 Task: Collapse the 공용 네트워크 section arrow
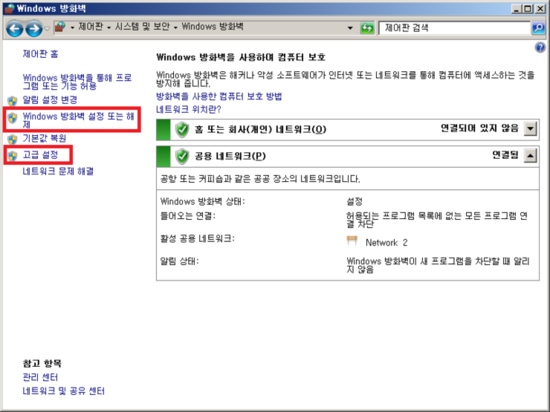[x=530, y=155]
